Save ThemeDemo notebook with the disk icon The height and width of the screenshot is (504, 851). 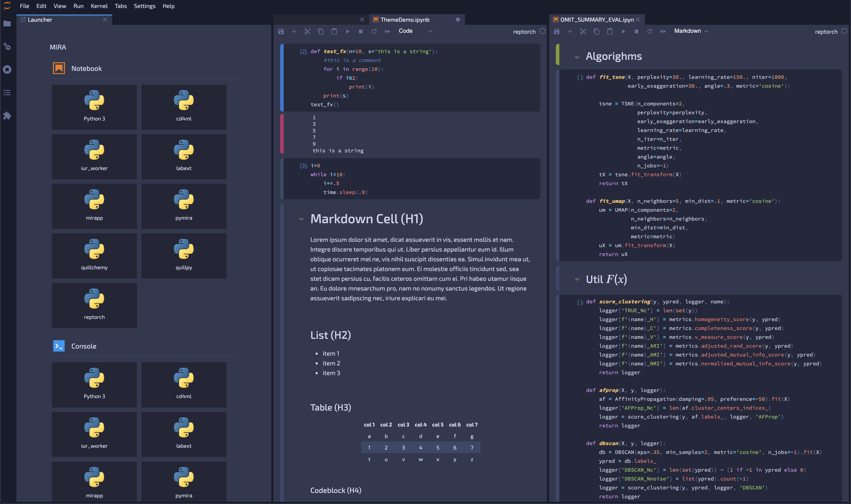[x=281, y=31]
